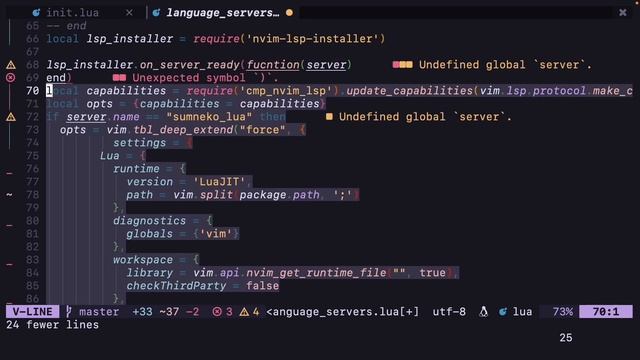The height and width of the screenshot is (360, 640).
Task: Click the "force" string on line 73
Action: click(x=262, y=130)
